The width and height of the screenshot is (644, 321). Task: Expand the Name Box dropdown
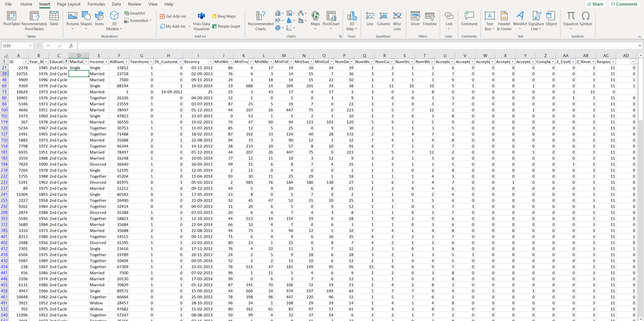click(x=30, y=46)
